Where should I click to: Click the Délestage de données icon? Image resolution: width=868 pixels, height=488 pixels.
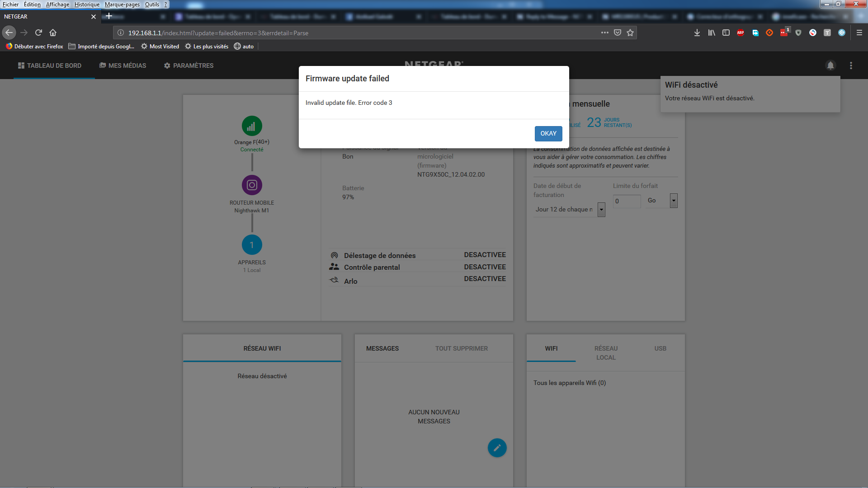[x=335, y=255]
